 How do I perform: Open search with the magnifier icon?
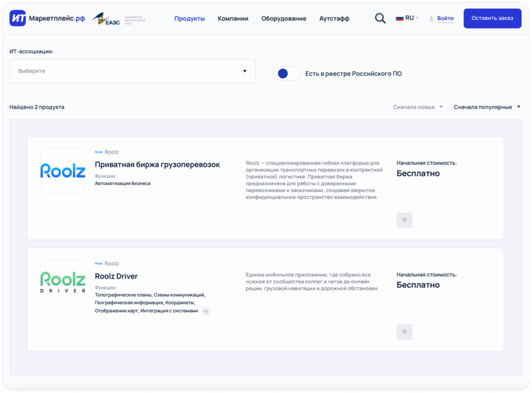[380, 18]
